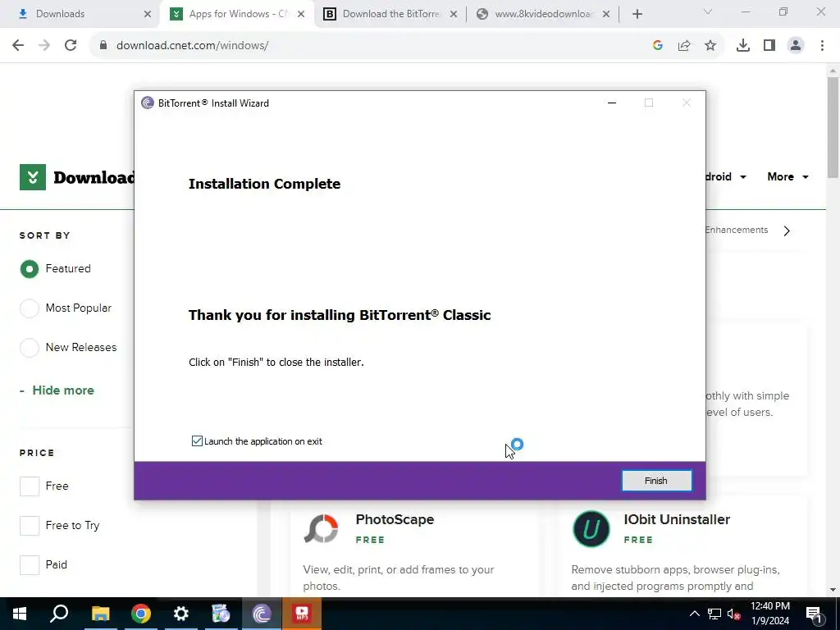Open the taskbar clock and date
This screenshot has width=840, height=630.
coord(769,614)
